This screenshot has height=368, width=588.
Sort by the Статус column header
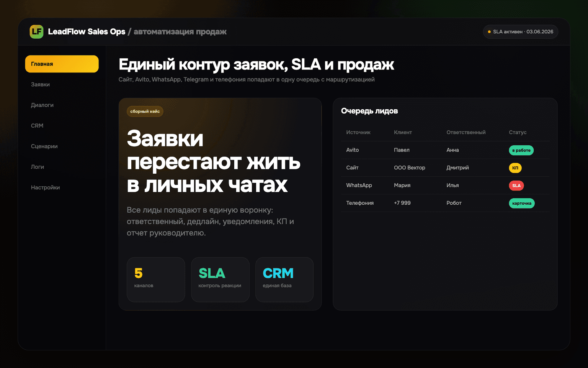(x=518, y=132)
